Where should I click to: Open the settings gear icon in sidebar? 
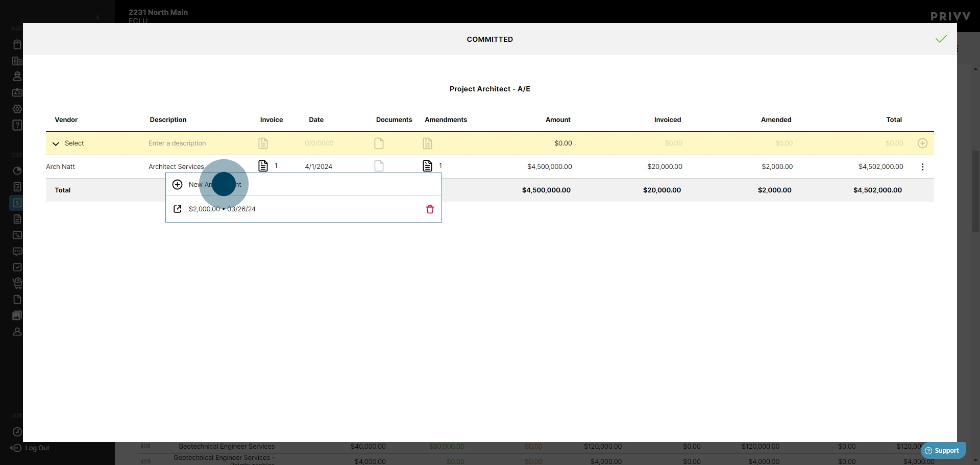17,109
